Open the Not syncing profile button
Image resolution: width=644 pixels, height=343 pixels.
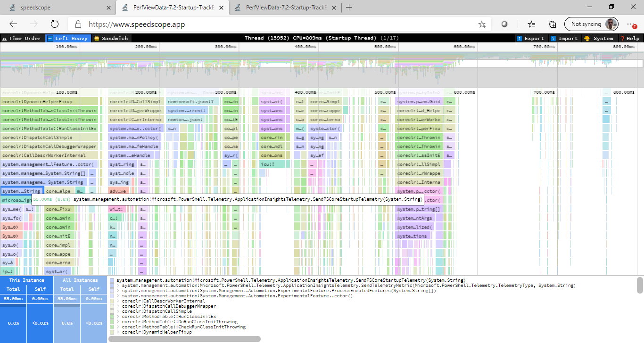pos(591,24)
